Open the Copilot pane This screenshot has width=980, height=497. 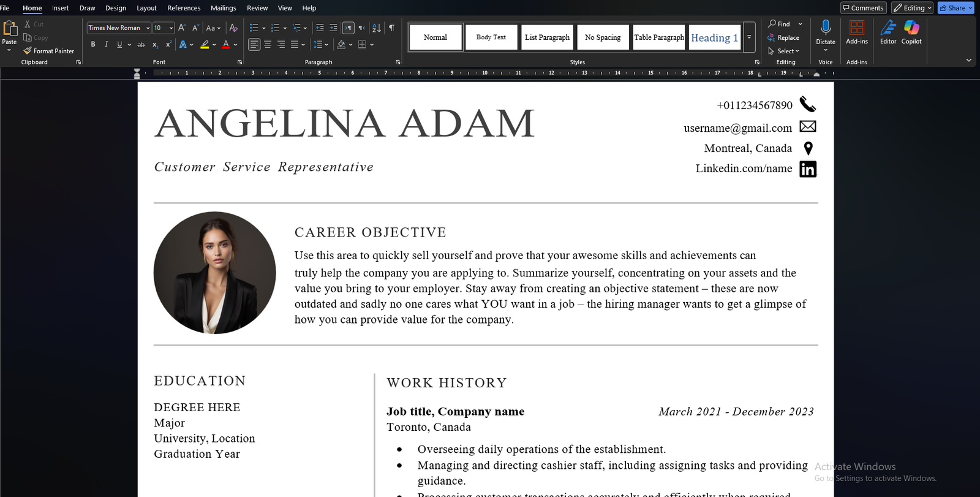[911, 32]
